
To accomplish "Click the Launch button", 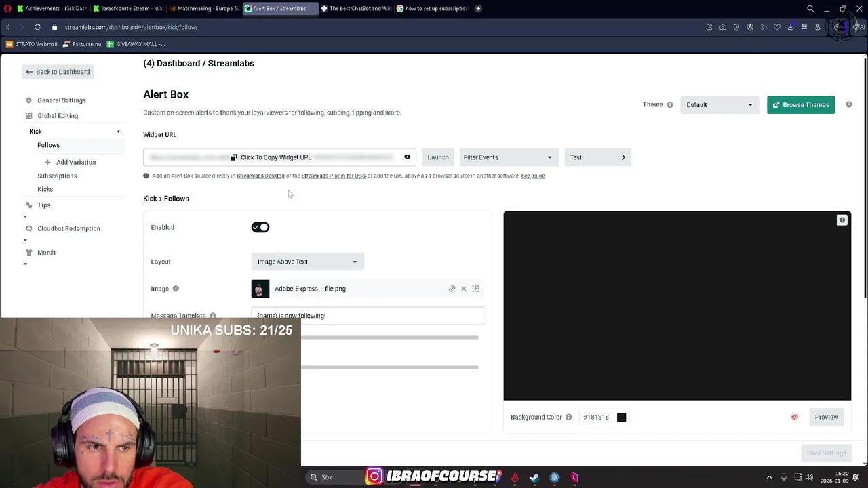I will 438,157.
